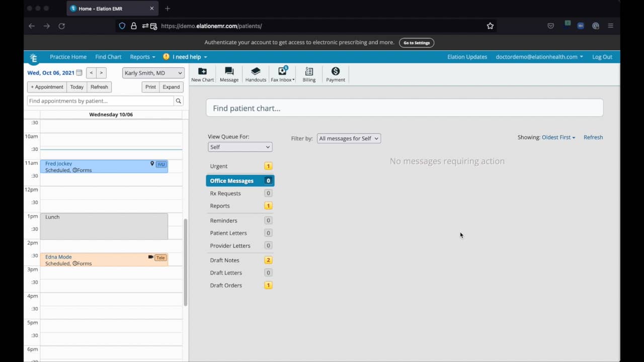Click the browser forward arrow
Viewport: 644px width, 362px height.
(47, 26)
